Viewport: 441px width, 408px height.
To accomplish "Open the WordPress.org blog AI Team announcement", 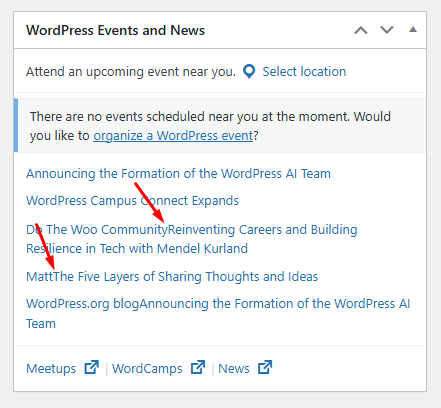I will coord(218,313).
